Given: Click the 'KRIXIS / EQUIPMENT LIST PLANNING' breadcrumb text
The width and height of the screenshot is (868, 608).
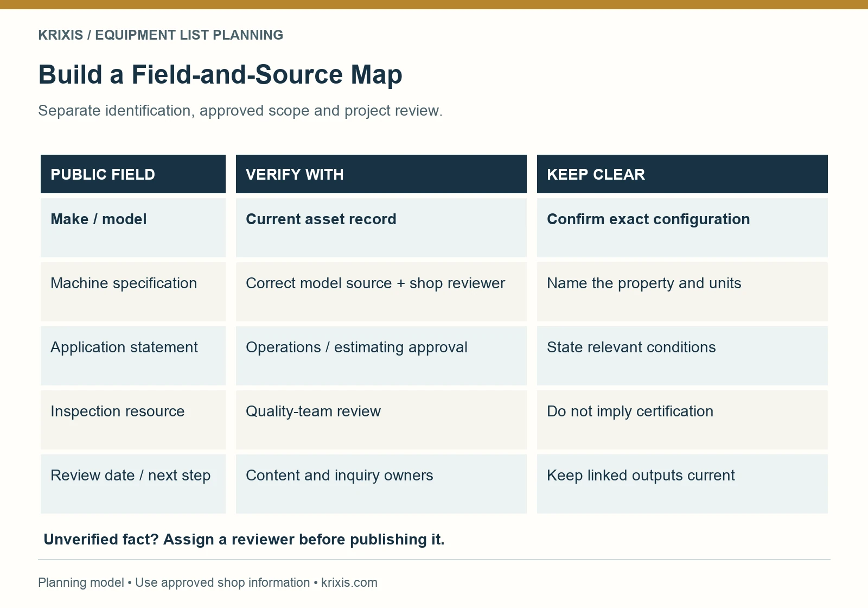Looking at the screenshot, I should [161, 35].
